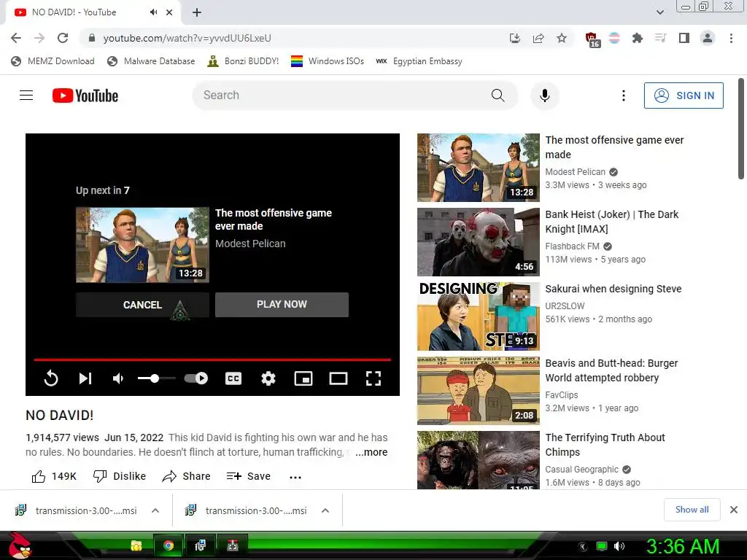Click the share page icon in address bar
This screenshot has height=560, width=747.
pos(538,38)
